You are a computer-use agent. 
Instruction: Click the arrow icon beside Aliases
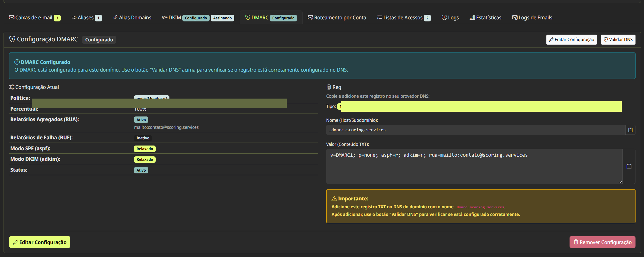coord(74,18)
